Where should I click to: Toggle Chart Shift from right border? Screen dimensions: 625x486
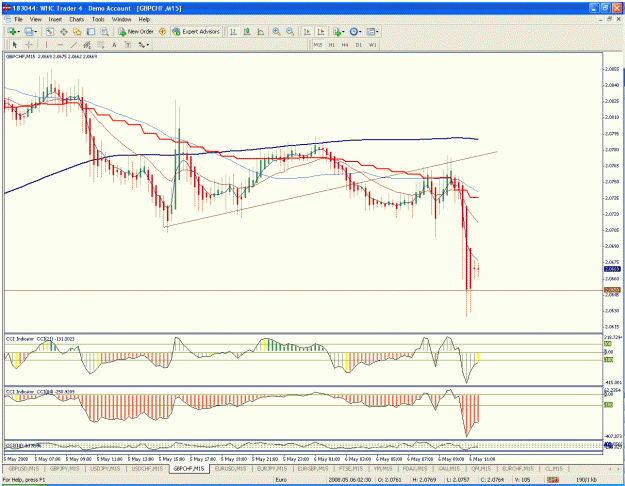[320, 31]
